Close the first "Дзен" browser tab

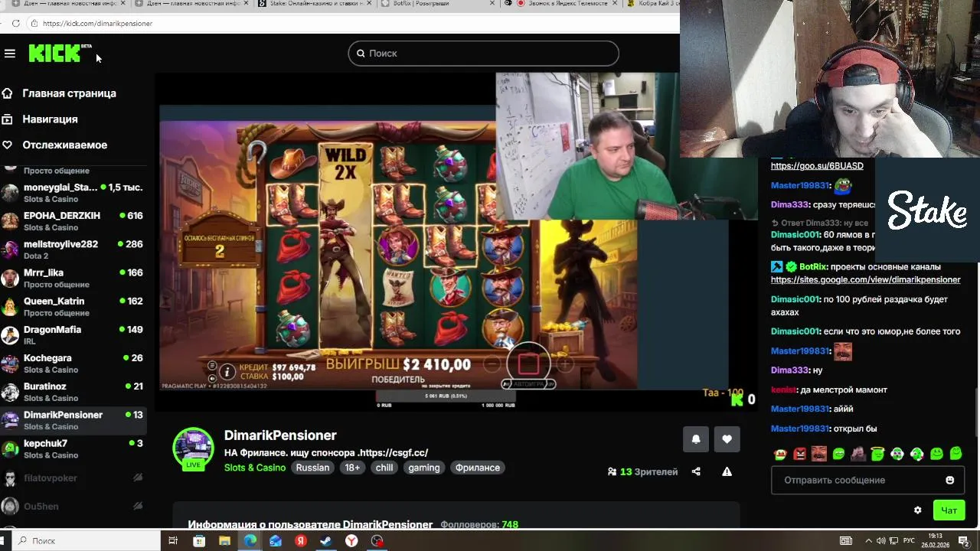122,4
